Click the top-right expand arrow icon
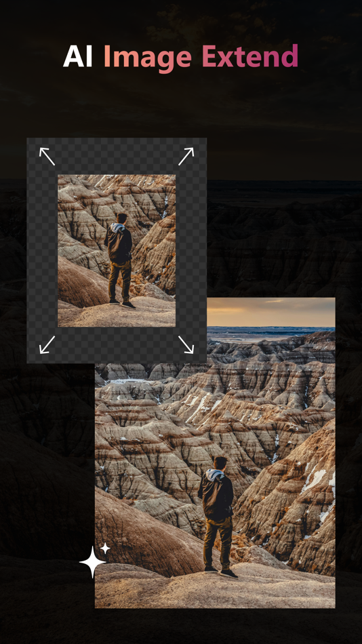 click(186, 157)
